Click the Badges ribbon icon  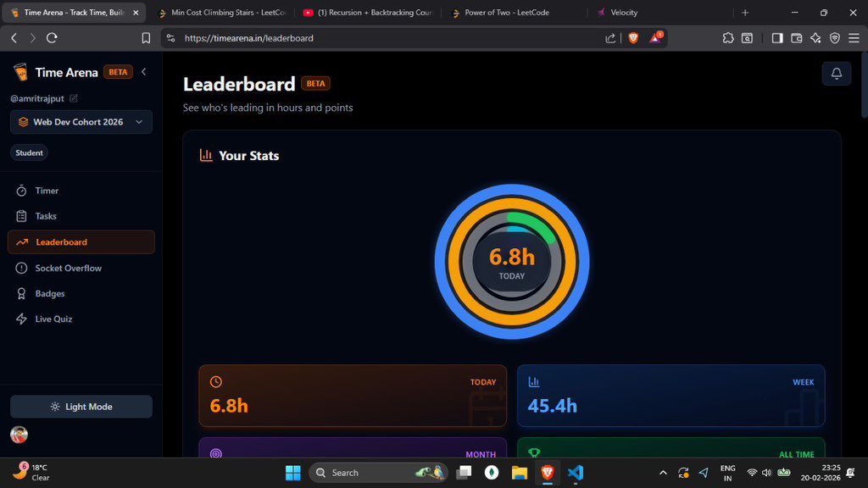tap(21, 293)
